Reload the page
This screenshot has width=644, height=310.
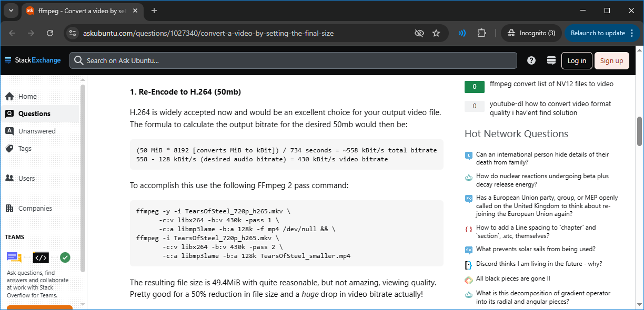click(x=50, y=33)
